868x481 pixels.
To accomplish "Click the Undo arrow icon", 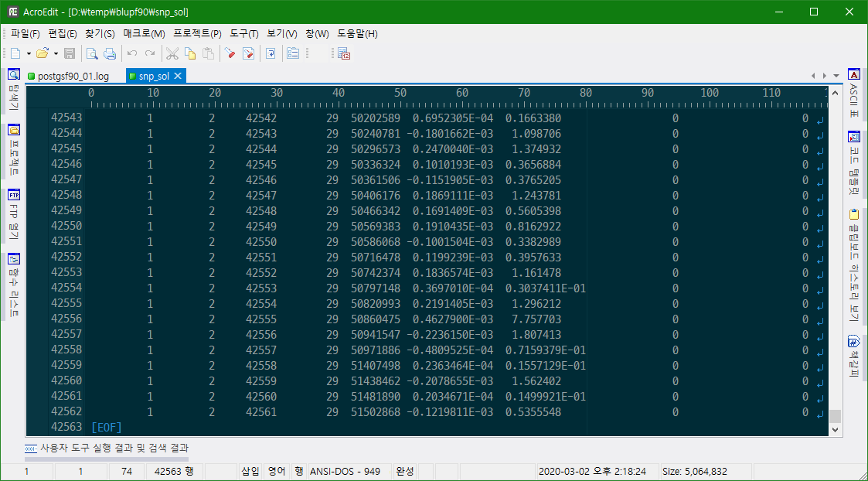I will (x=131, y=54).
